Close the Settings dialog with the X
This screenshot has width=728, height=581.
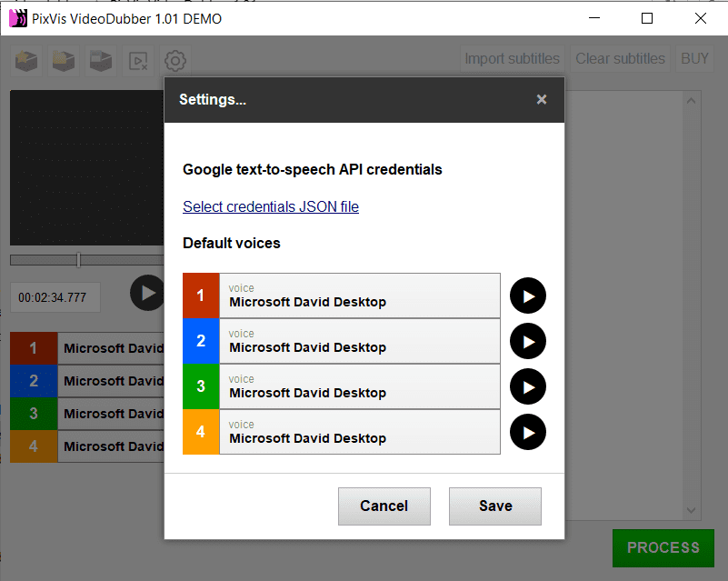click(x=542, y=99)
